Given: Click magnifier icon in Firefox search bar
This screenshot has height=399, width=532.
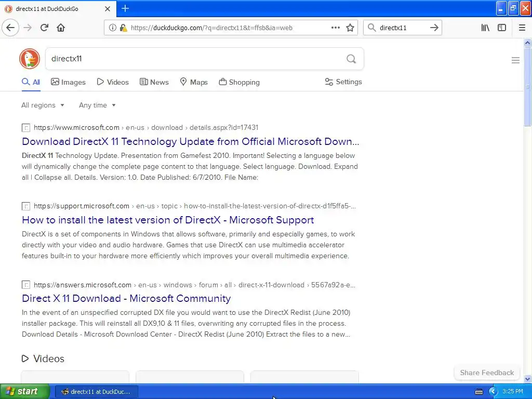Looking at the screenshot, I should [x=372, y=28].
